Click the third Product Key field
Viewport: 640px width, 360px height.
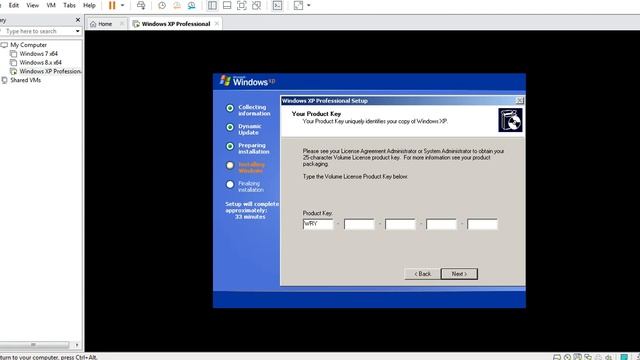400,224
